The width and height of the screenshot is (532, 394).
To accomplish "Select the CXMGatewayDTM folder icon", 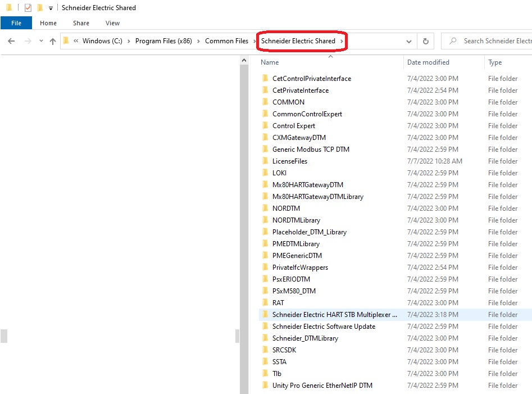I will point(265,138).
